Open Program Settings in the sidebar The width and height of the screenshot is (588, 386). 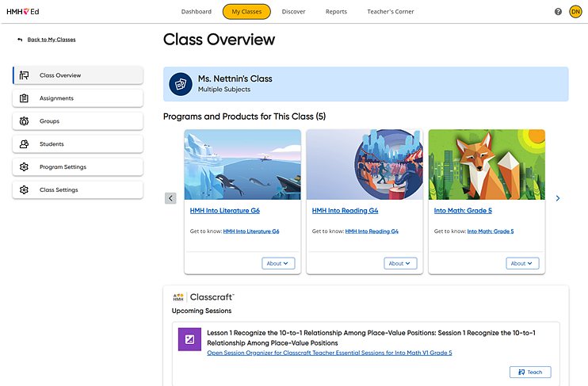tap(78, 167)
